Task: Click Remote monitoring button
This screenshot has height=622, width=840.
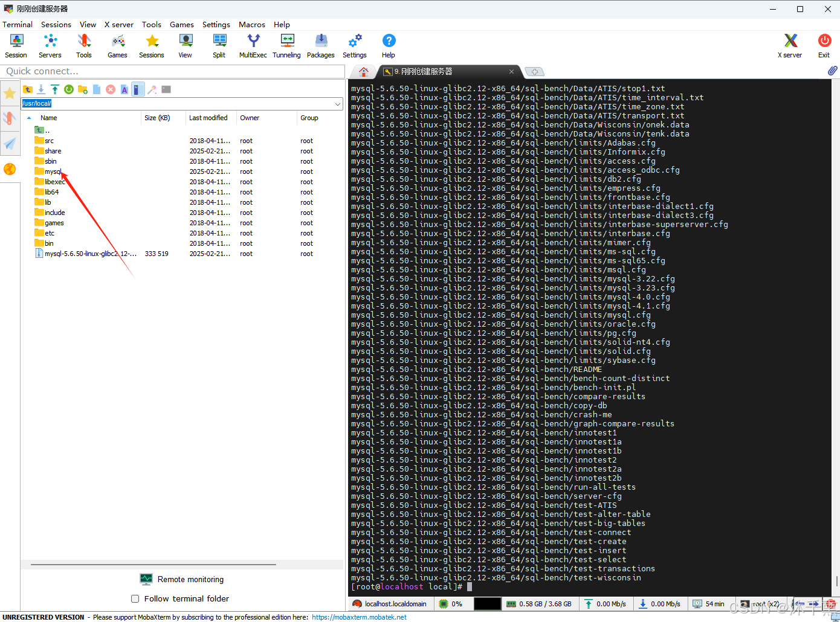Action: pos(181,579)
